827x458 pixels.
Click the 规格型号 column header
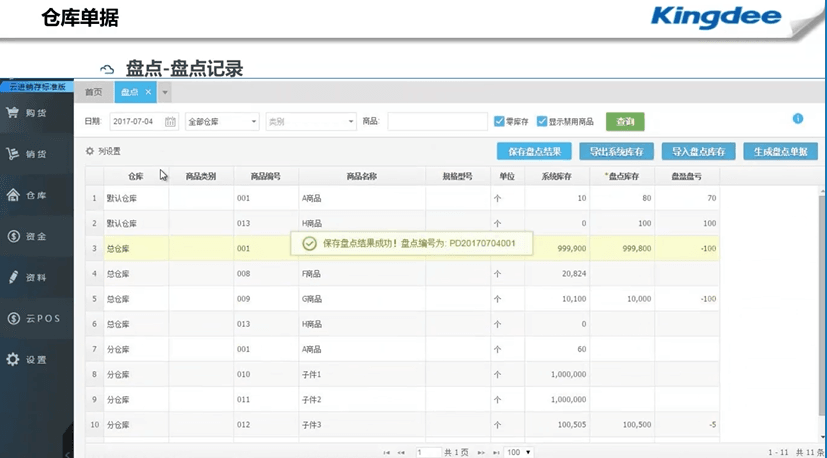click(x=458, y=177)
